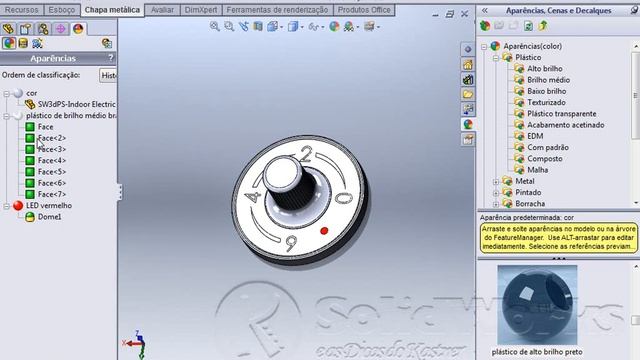Collapse the task pane with double chevron
640x360 pixels.
tap(484, 10)
